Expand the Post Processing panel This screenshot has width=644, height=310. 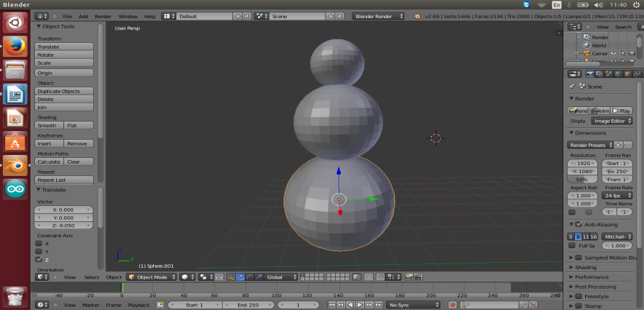click(x=571, y=287)
